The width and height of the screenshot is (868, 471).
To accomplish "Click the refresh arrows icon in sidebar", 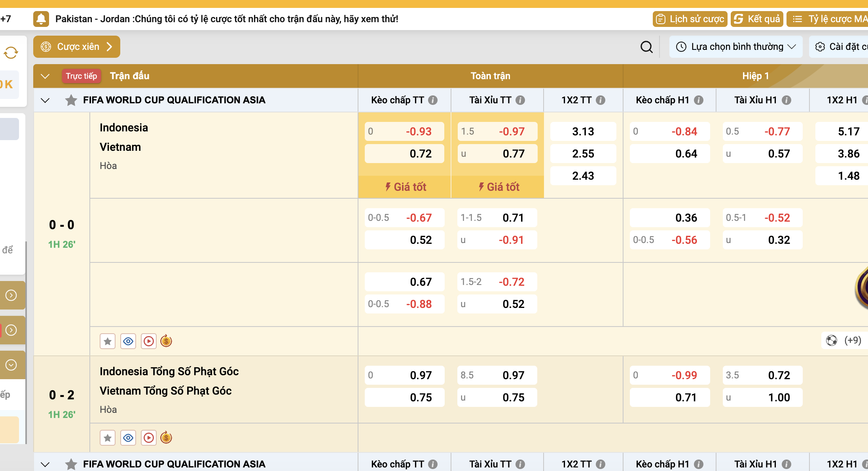I will (11, 53).
